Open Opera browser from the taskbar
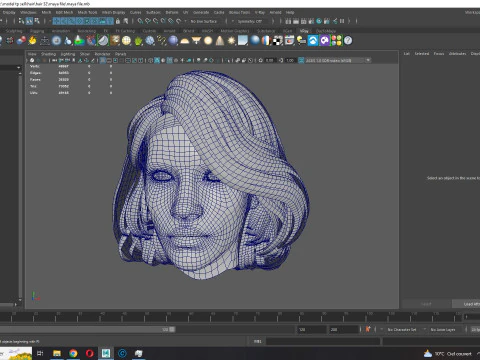 click(89, 353)
